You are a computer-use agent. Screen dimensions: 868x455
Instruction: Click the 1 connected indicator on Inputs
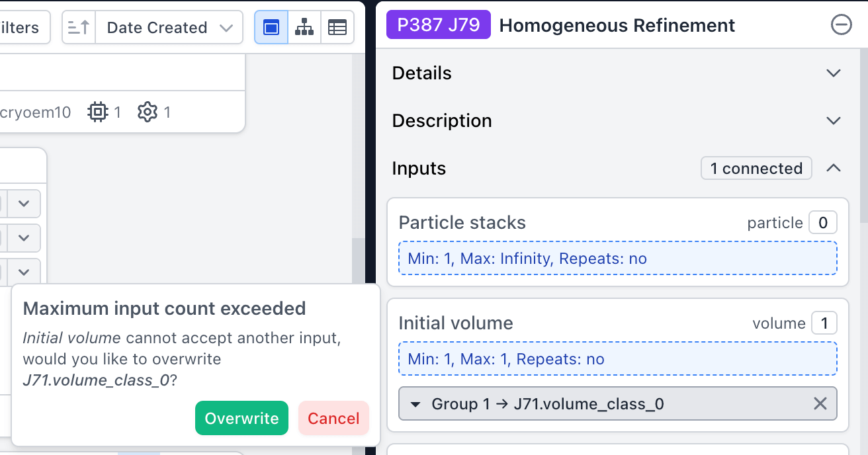pos(756,168)
